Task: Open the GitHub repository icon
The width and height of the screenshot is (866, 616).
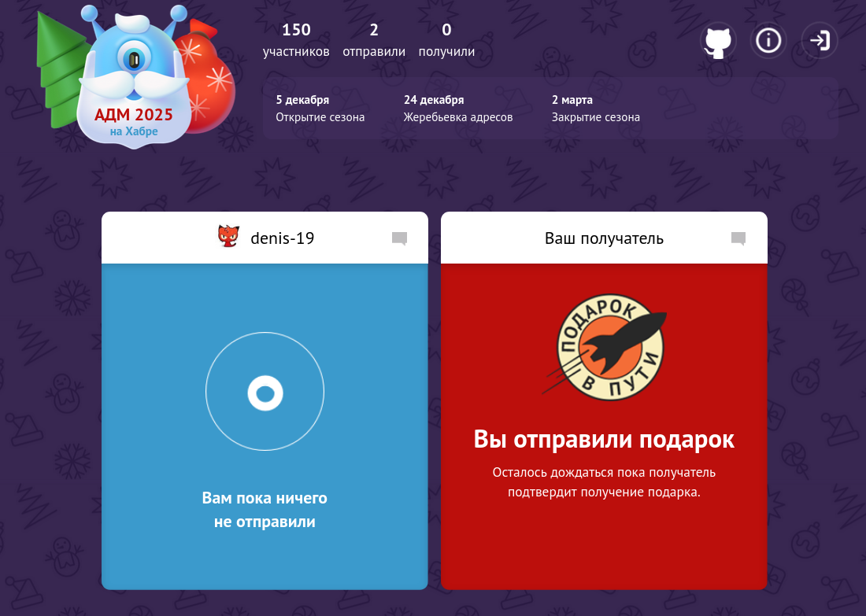Action: tap(718, 42)
